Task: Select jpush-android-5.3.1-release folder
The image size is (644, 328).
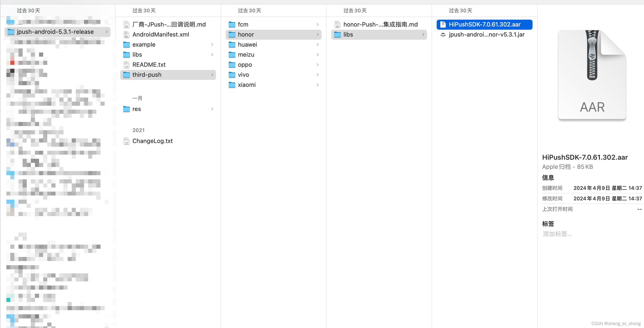Action: [x=55, y=32]
